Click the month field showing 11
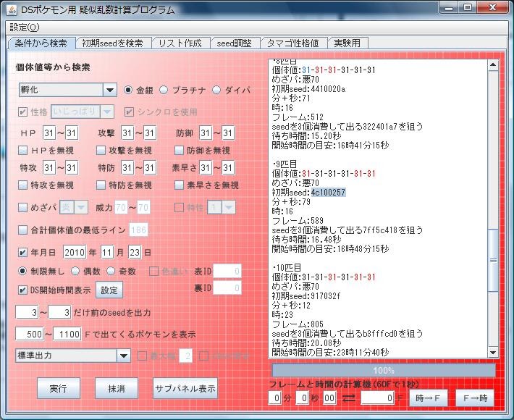The image size is (514, 420). 107,252
